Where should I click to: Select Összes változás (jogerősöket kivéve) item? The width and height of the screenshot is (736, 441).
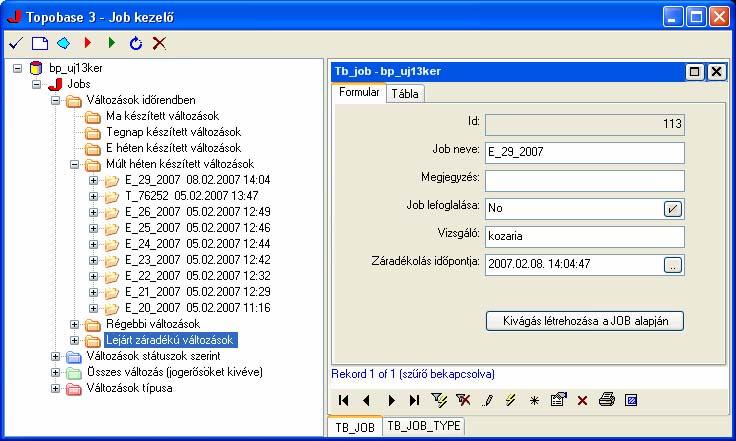(x=175, y=373)
